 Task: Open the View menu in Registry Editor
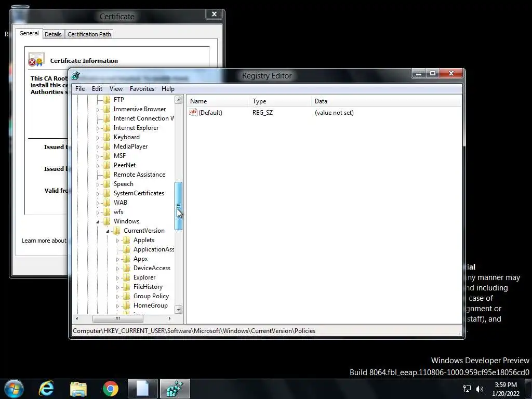click(116, 89)
